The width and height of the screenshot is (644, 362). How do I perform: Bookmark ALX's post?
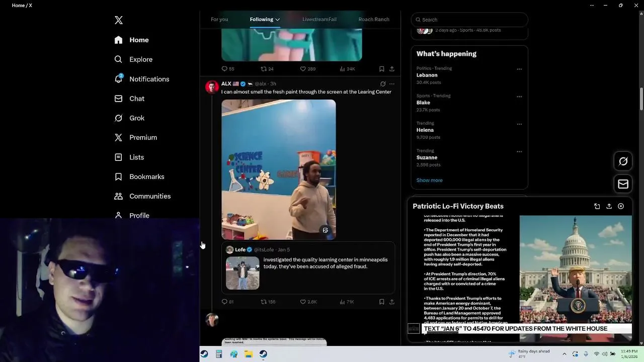tap(382, 302)
